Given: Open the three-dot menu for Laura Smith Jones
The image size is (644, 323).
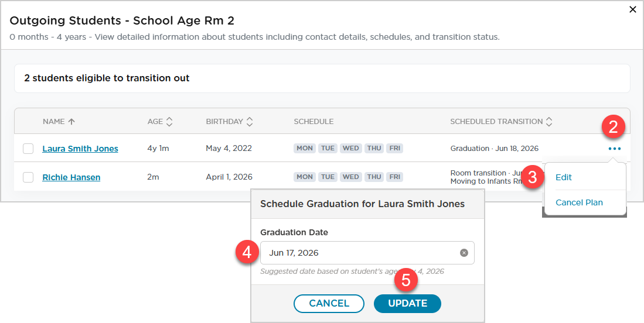Looking at the screenshot, I should 615,149.
